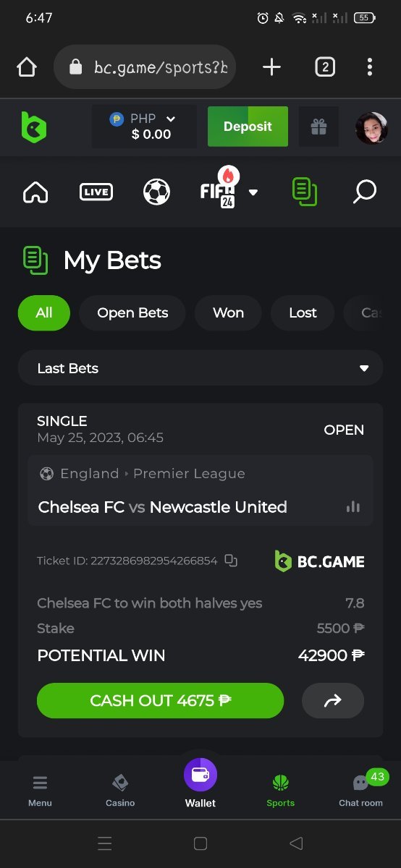Open the gift rewards icon
The image size is (401, 868).
[x=318, y=127]
